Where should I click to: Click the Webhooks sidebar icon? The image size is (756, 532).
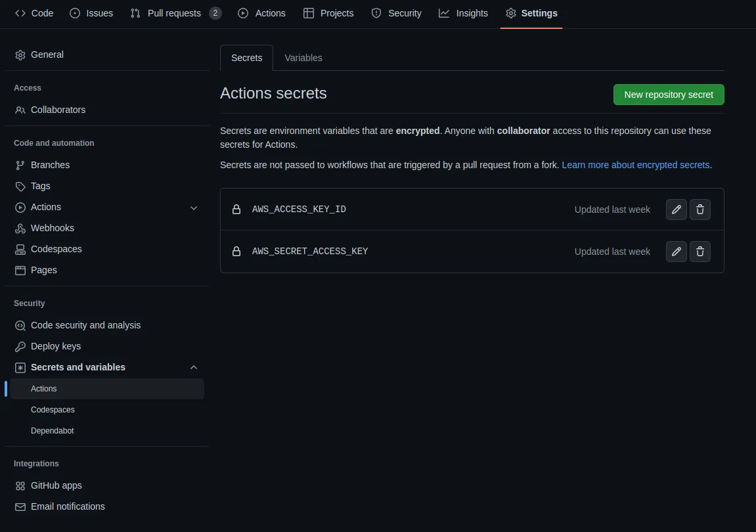[20, 228]
